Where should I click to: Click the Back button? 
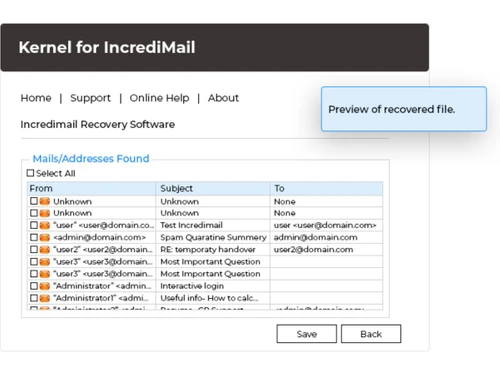click(x=371, y=334)
